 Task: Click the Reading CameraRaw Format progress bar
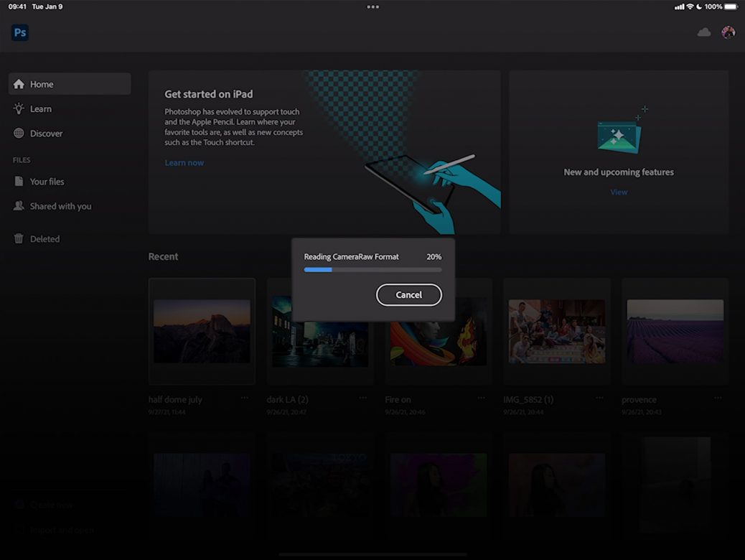373,270
